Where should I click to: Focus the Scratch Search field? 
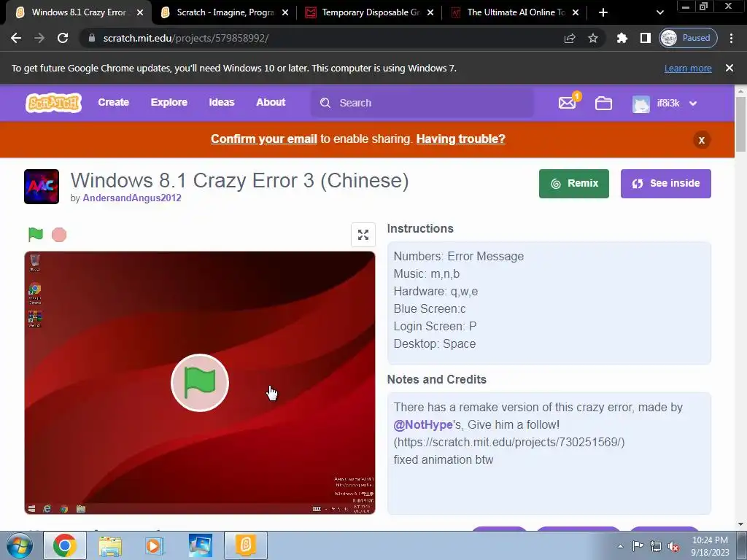(x=422, y=103)
